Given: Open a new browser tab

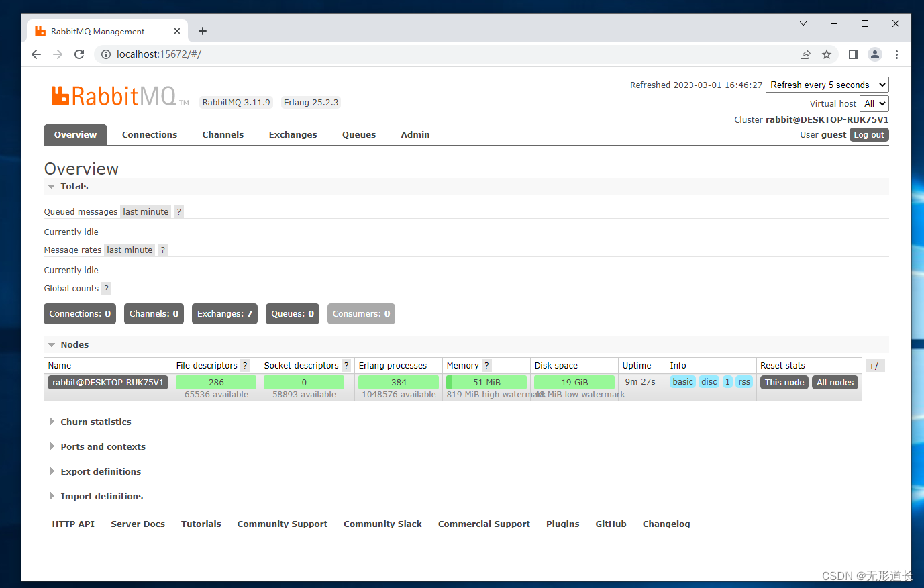Looking at the screenshot, I should tap(203, 31).
